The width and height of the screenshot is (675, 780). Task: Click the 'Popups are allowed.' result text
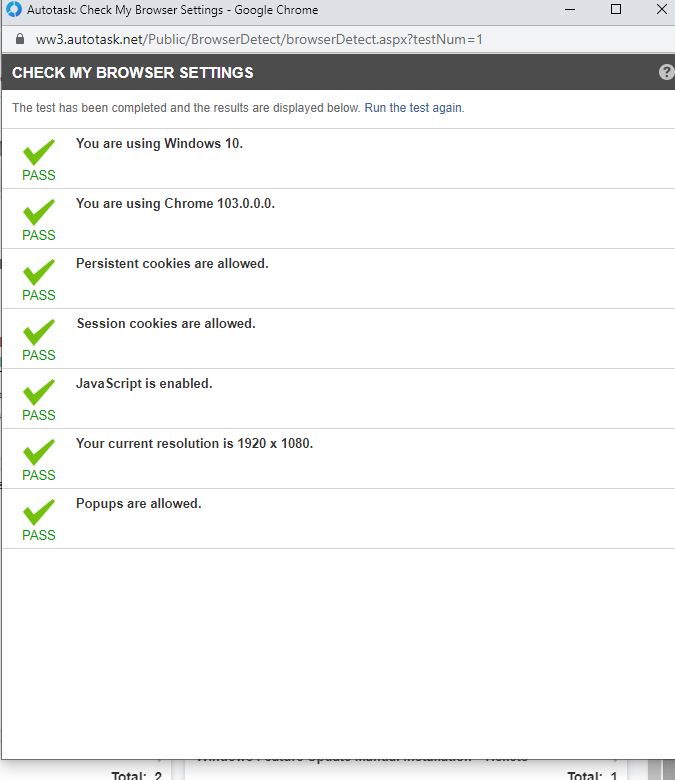click(x=139, y=503)
